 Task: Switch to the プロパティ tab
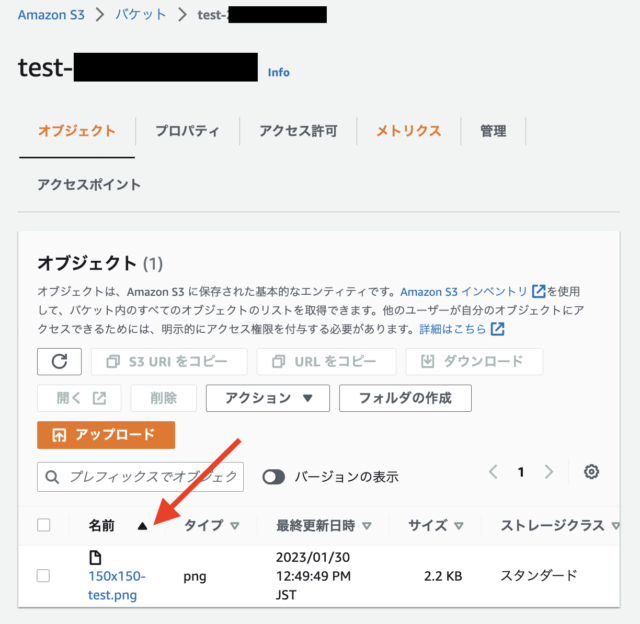tap(187, 131)
